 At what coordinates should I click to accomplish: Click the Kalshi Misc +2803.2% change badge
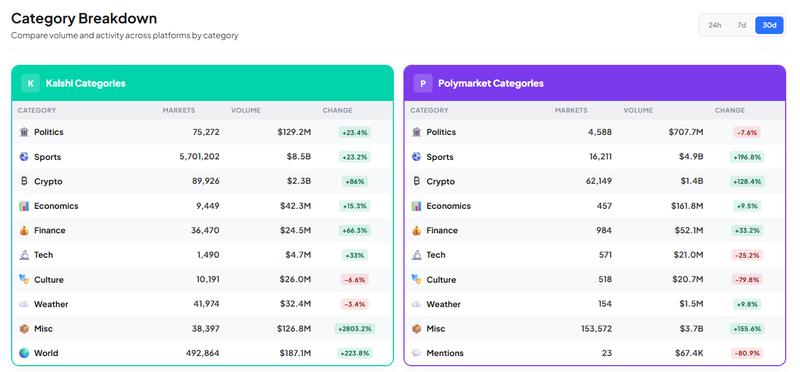point(355,329)
